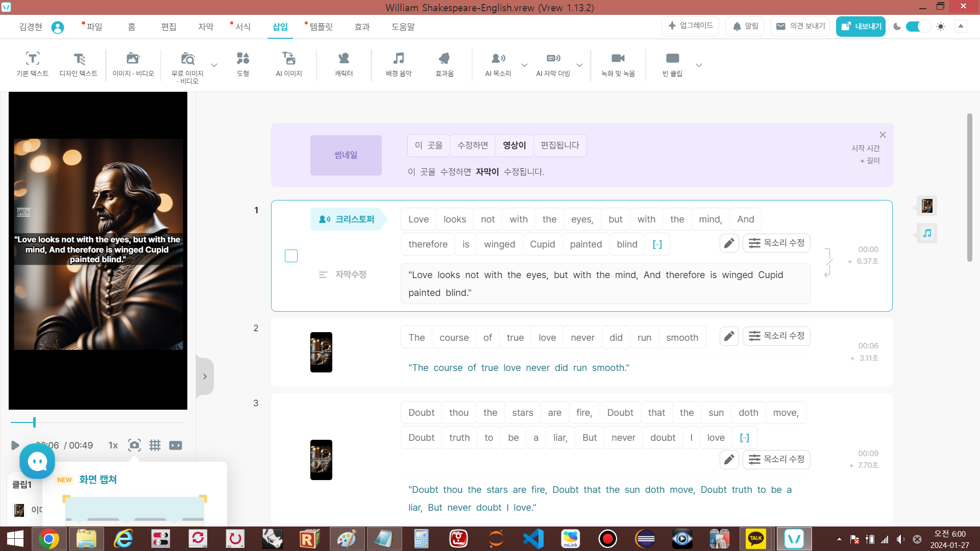Insert a basic text (기본 텍스트)
This screenshot has height=551, width=980.
32,64
